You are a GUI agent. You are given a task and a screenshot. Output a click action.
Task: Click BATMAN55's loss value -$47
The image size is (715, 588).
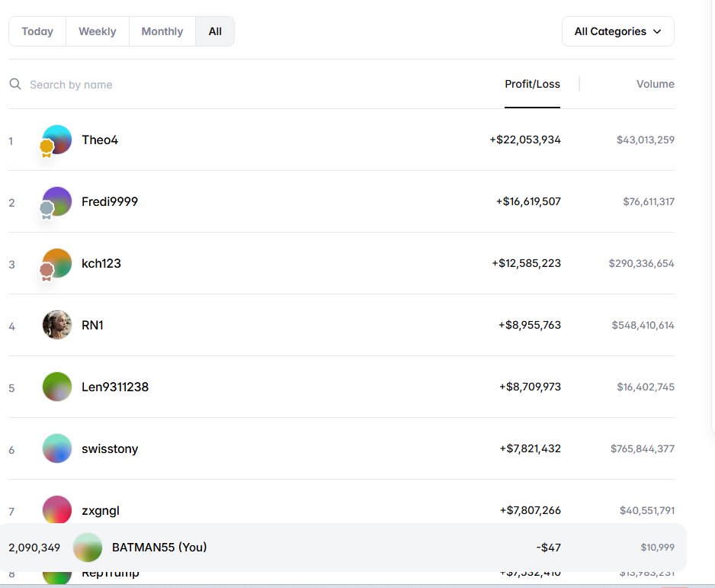coord(549,548)
